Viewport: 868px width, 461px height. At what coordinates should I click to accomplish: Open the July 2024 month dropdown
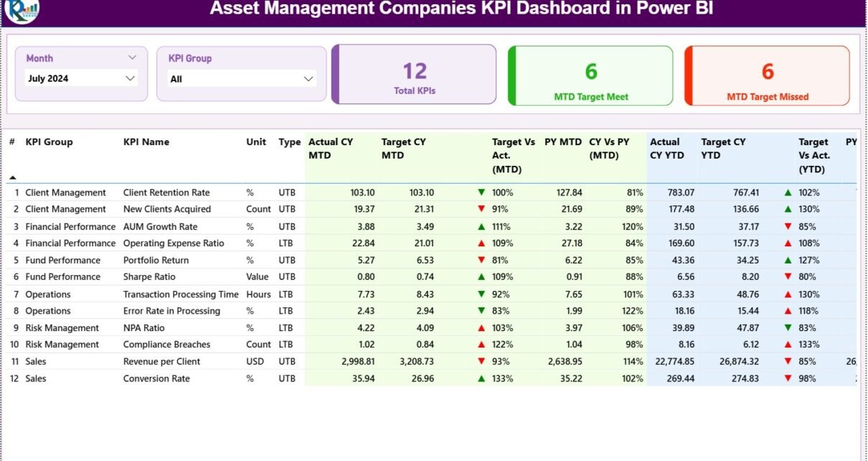(130, 78)
